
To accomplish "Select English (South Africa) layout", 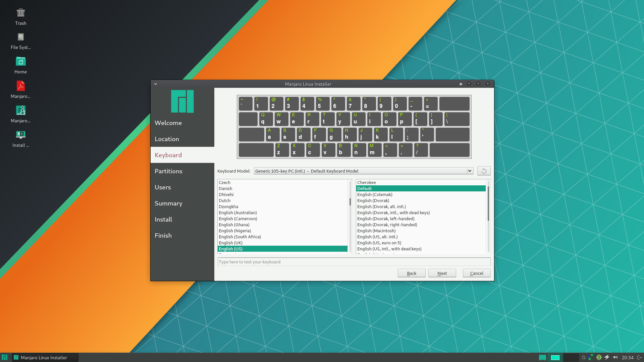I will pos(282,237).
